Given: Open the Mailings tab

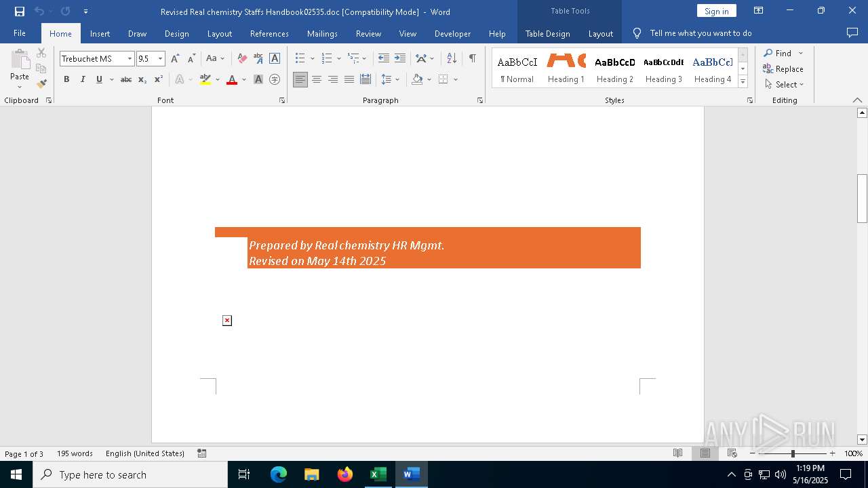Looking at the screenshot, I should pos(322,33).
